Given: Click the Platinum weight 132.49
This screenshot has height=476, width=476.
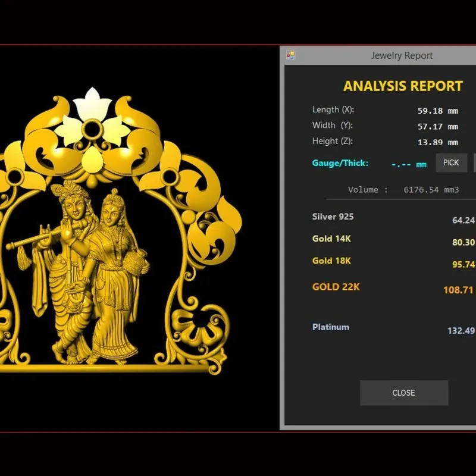Looking at the screenshot, I should point(462,331).
